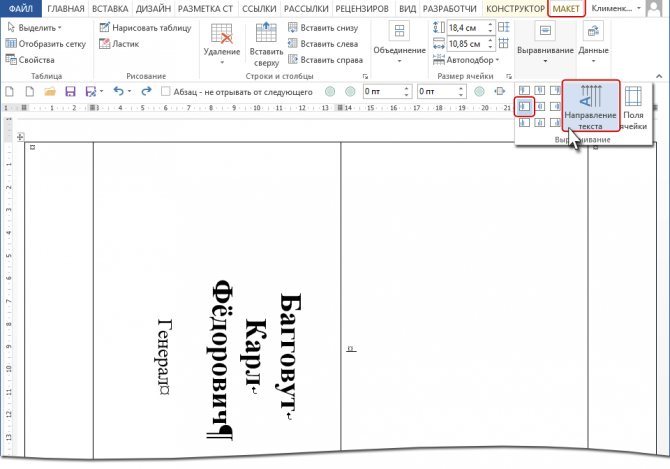Open table Свойства (properties)
Screen dimensions: 670x469
36,60
